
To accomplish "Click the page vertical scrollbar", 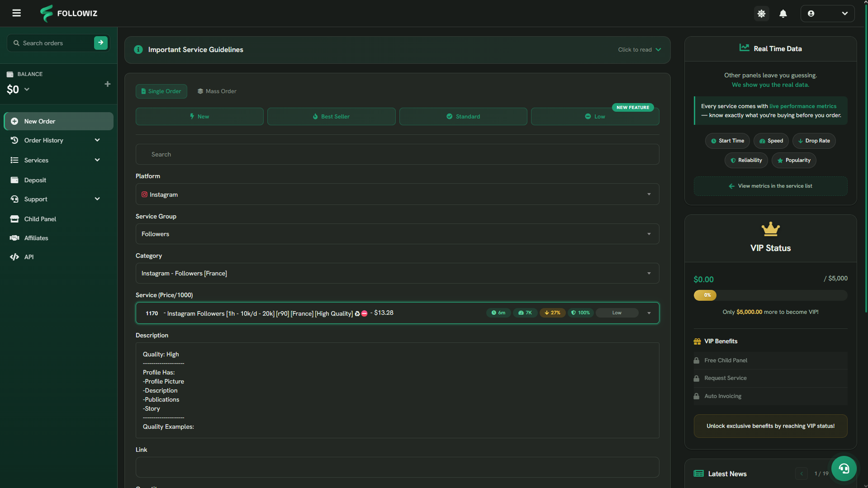I will pyautogui.click(x=866, y=158).
